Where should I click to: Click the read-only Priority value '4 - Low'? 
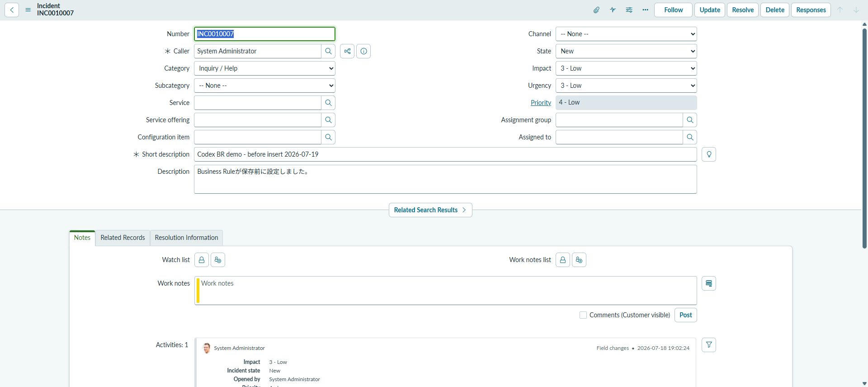[x=626, y=103]
